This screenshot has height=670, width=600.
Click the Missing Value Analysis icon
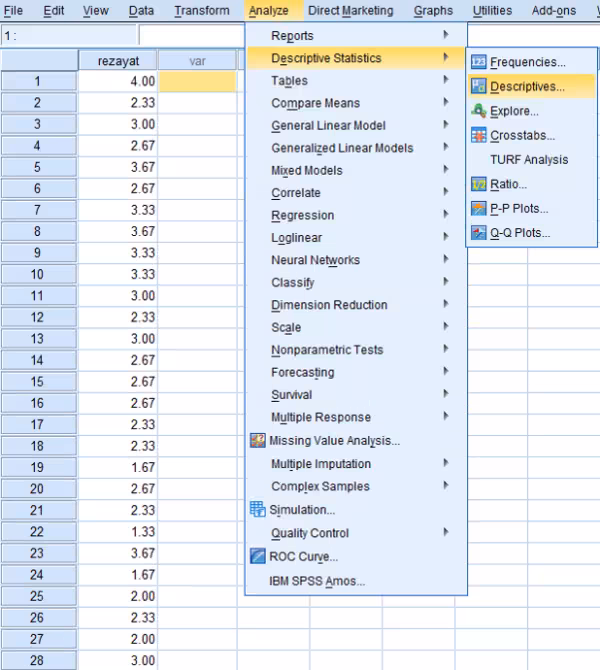click(259, 440)
